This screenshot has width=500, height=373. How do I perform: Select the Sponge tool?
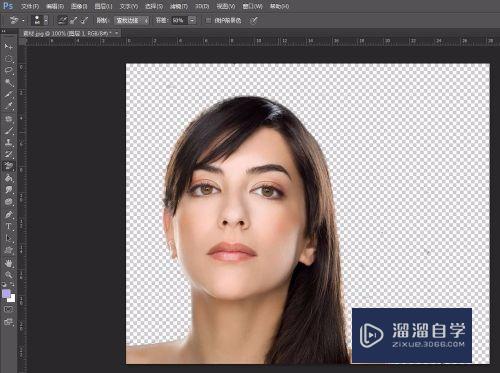click(9, 202)
